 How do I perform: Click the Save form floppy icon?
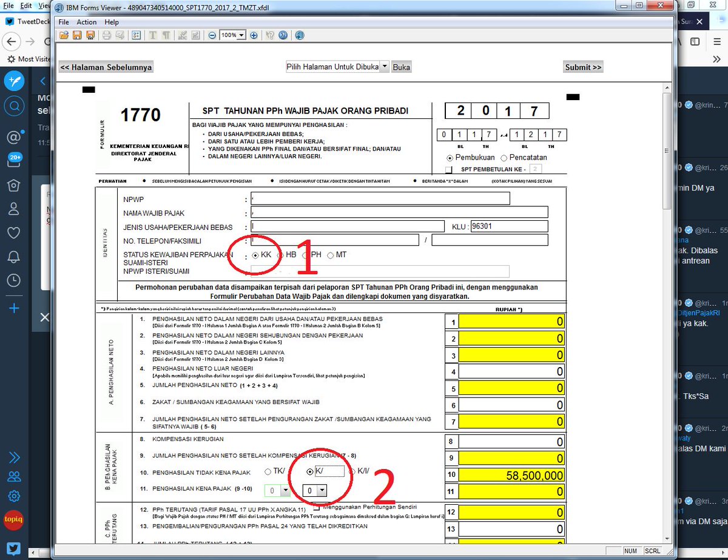77,35
